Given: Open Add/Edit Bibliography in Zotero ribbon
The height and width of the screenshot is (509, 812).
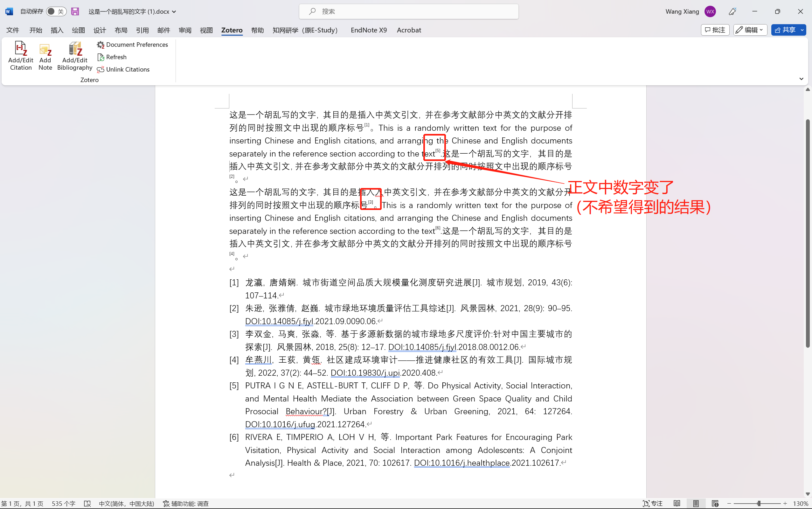Looking at the screenshot, I should [x=75, y=56].
